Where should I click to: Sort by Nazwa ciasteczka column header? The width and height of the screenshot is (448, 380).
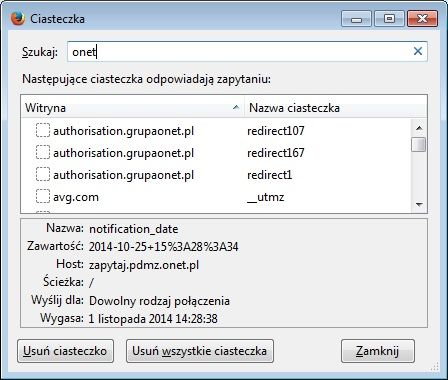pyautogui.click(x=336, y=108)
